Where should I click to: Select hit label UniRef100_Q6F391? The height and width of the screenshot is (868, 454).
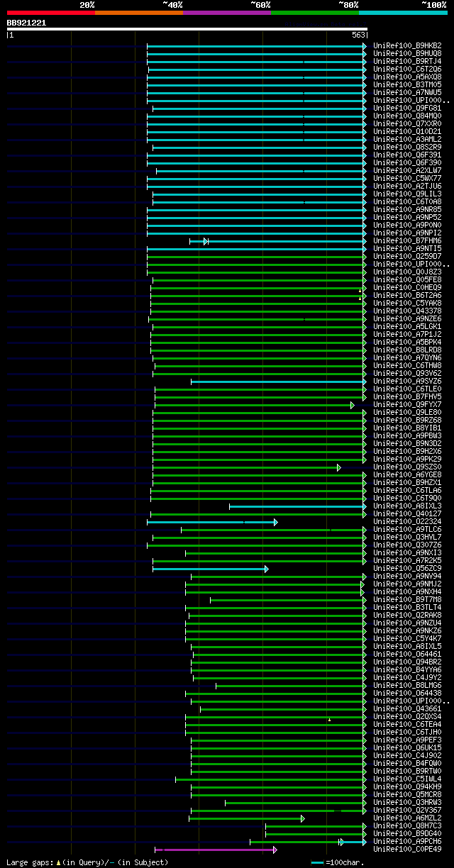pos(408,155)
